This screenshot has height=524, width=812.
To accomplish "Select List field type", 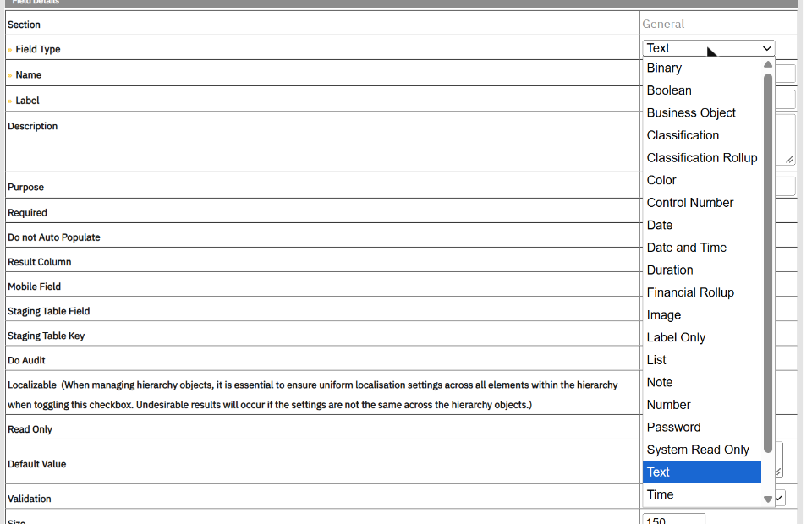I will [702, 360].
